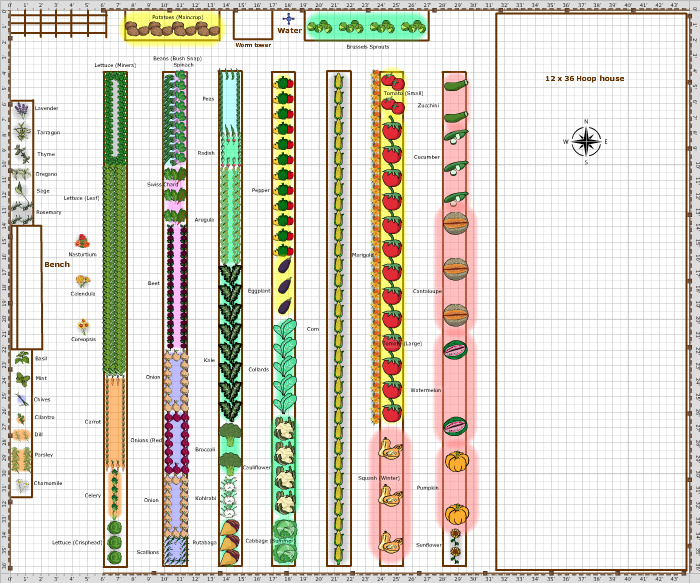This screenshot has width=700, height=583.
Task: Click the 'Eggplant' label
Action: [x=259, y=291]
